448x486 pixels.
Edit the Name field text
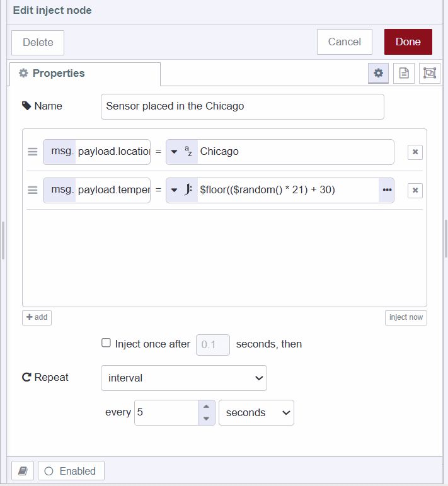coord(243,106)
